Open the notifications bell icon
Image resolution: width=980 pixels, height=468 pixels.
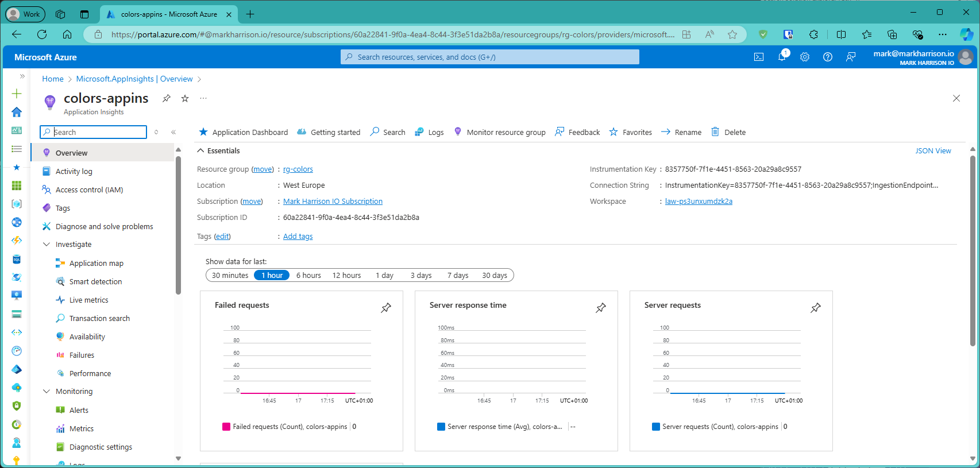click(x=782, y=57)
